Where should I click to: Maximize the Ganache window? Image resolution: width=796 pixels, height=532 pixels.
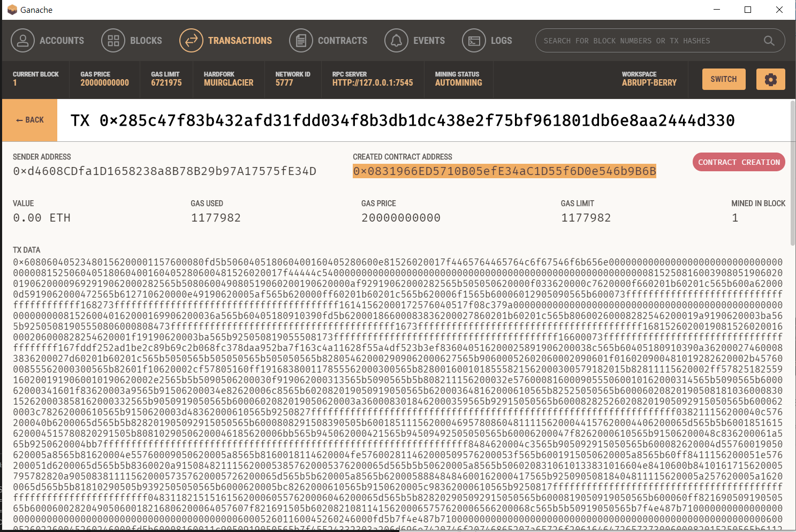(748, 10)
